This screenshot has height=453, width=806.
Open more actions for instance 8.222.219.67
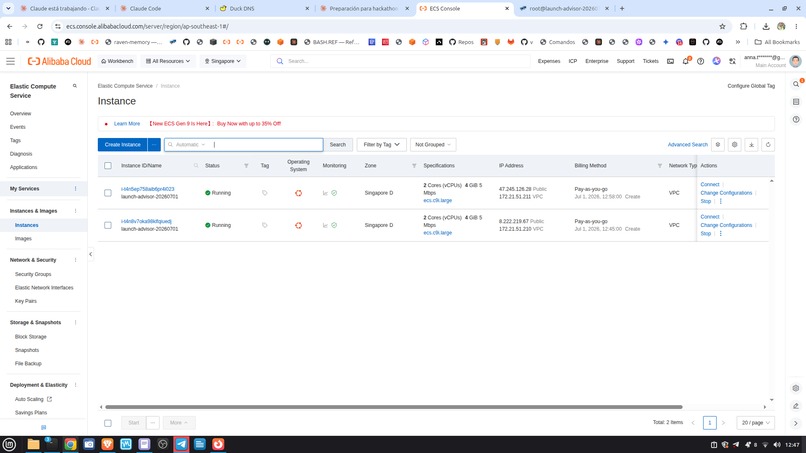click(x=721, y=233)
